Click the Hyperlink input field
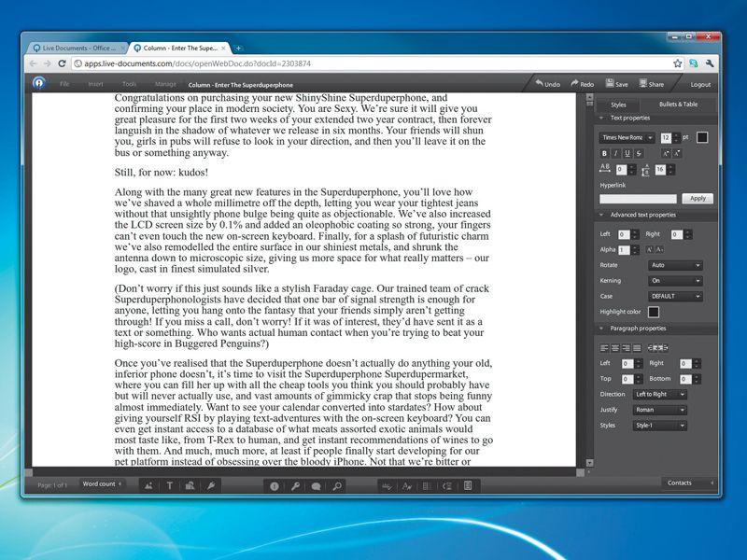Screen dimensions: 747x560 (638, 199)
